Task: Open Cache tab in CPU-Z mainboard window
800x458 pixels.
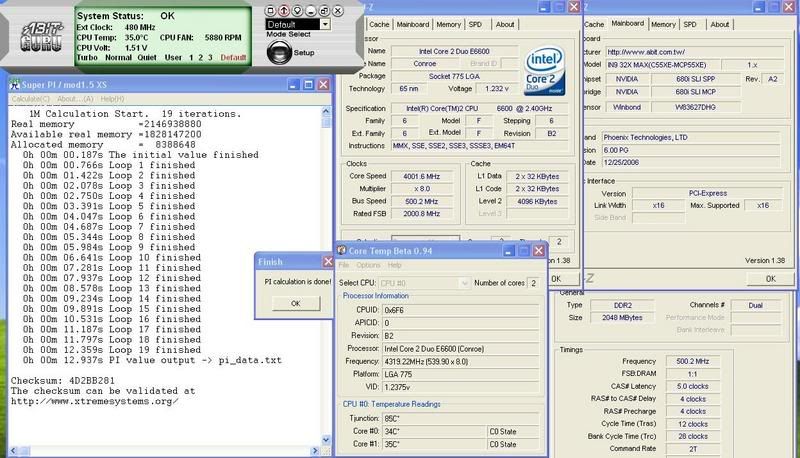Action: [x=594, y=24]
